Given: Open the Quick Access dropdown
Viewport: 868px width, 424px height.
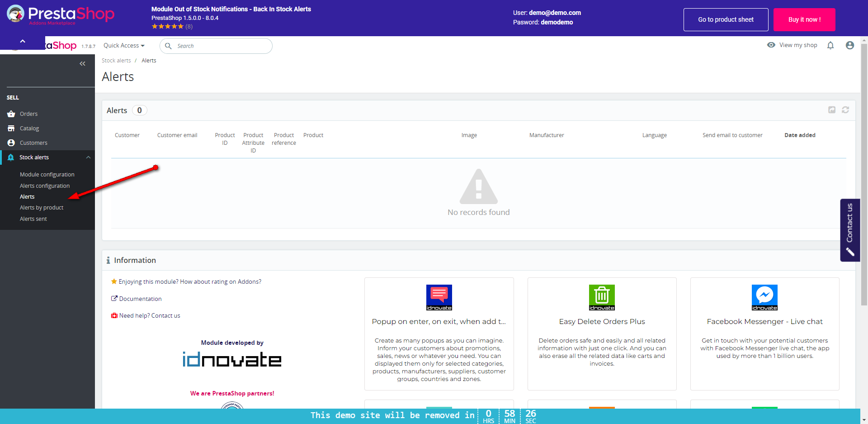Looking at the screenshot, I should coord(124,46).
